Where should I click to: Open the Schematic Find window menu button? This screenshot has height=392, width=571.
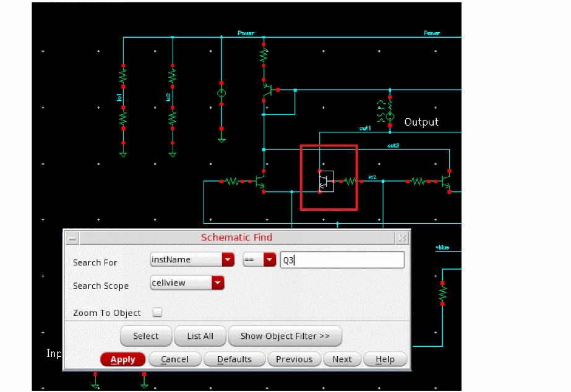coord(72,239)
